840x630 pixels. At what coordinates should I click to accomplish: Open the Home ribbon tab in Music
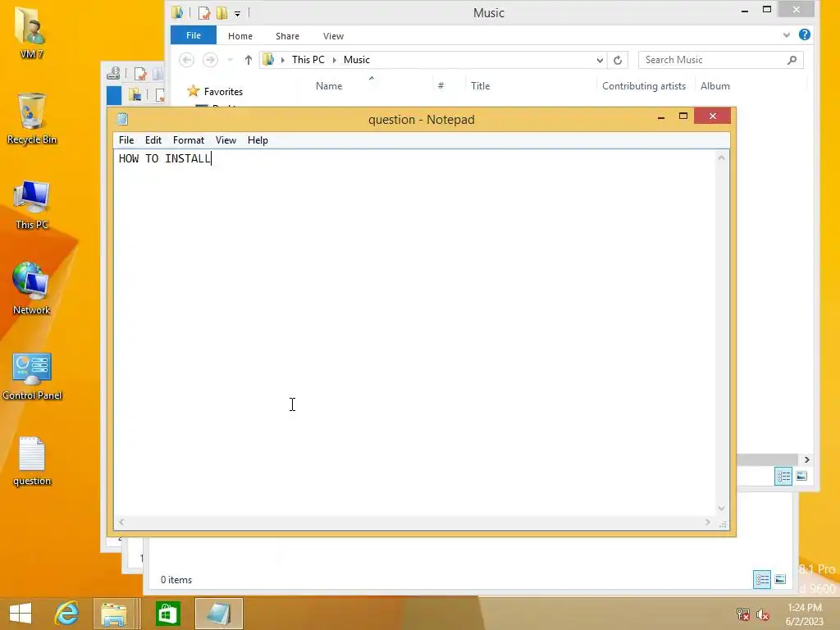point(240,36)
